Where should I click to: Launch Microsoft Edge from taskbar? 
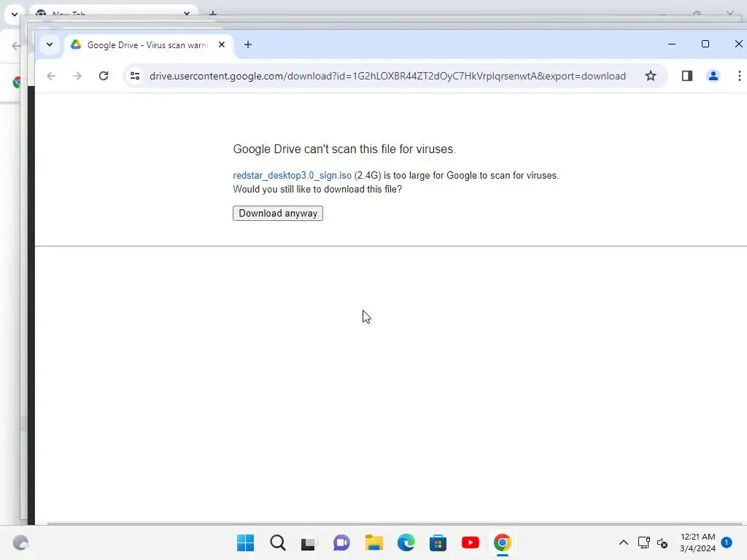pos(406,542)
